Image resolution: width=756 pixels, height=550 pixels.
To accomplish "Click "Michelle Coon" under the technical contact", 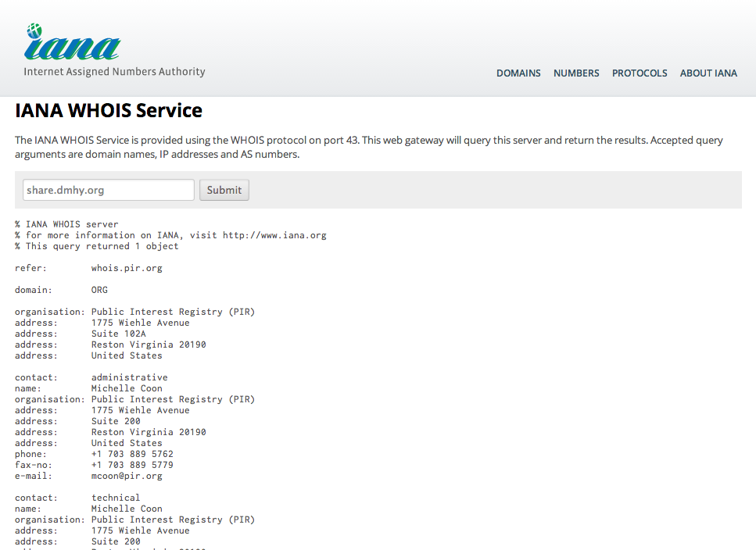I will pyautogui.click(x=127, y=509).
